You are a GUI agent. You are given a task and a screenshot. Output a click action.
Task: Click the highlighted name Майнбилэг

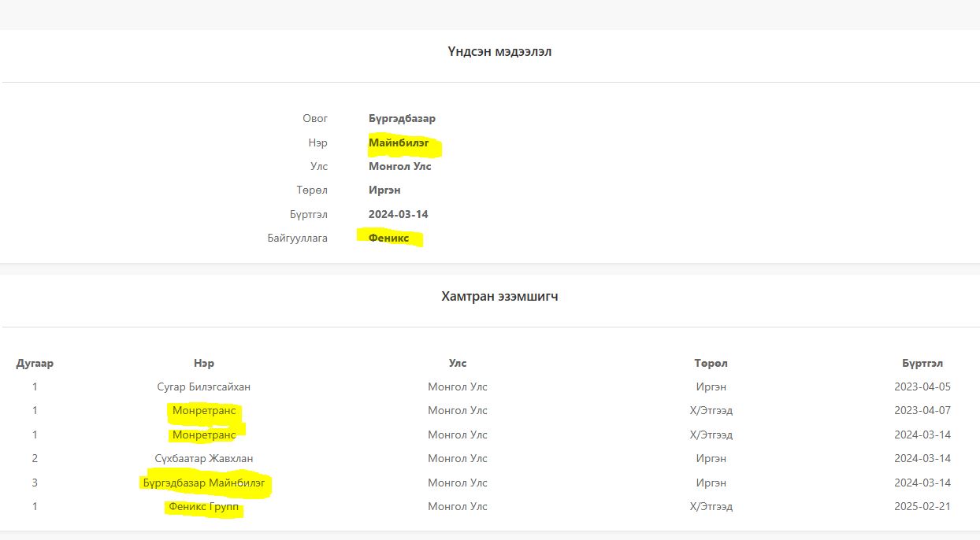click(399, 143)
